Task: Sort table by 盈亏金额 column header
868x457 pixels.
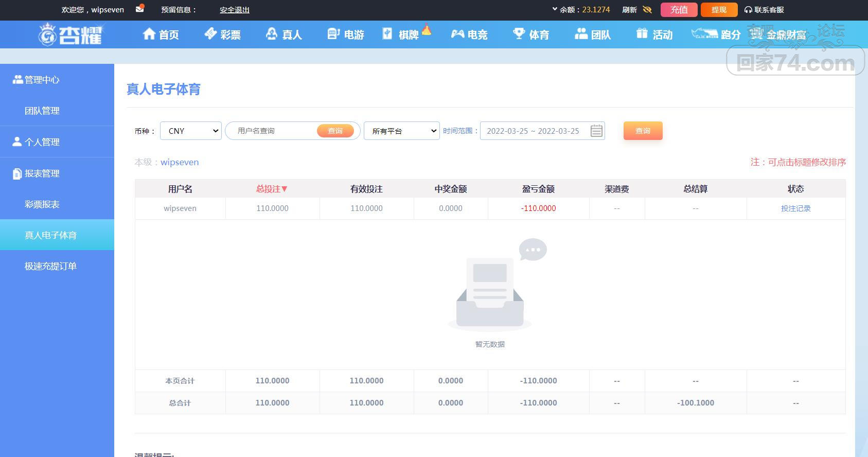Action: (x=538, y=189)
